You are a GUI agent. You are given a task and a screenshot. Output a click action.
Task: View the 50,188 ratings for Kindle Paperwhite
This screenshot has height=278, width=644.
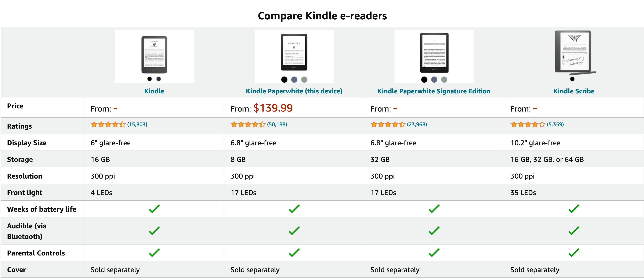[277, 124]
